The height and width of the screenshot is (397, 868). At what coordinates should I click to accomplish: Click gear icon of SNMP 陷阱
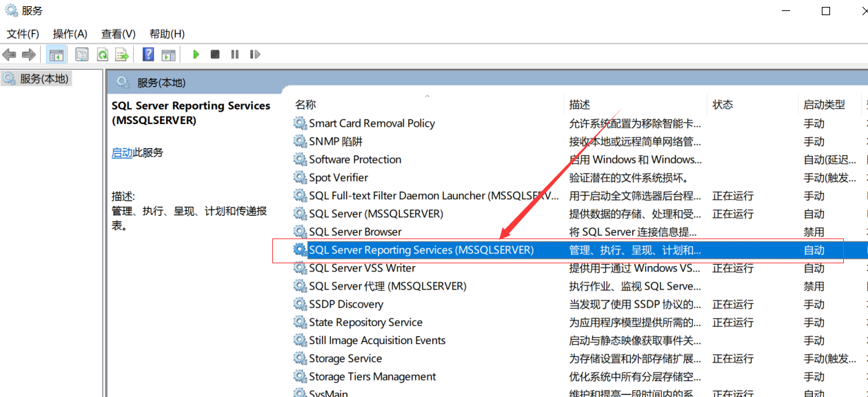coord(300,141)
